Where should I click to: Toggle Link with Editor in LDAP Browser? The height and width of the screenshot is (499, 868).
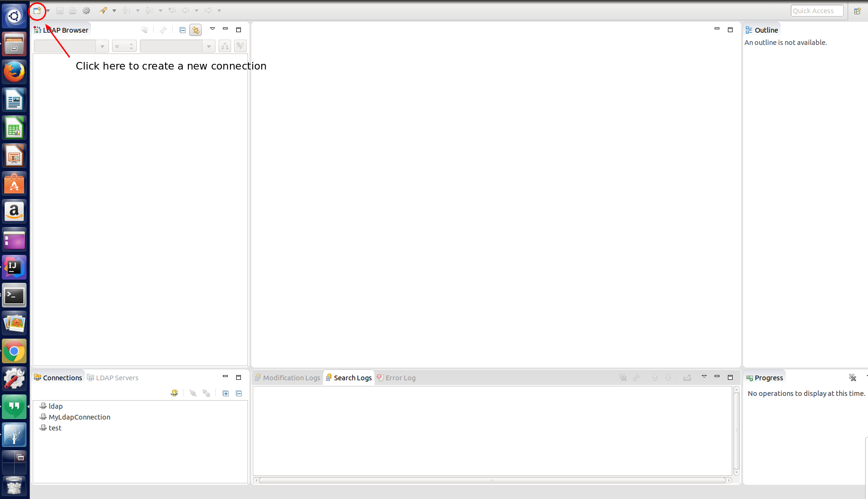(195, 30)
